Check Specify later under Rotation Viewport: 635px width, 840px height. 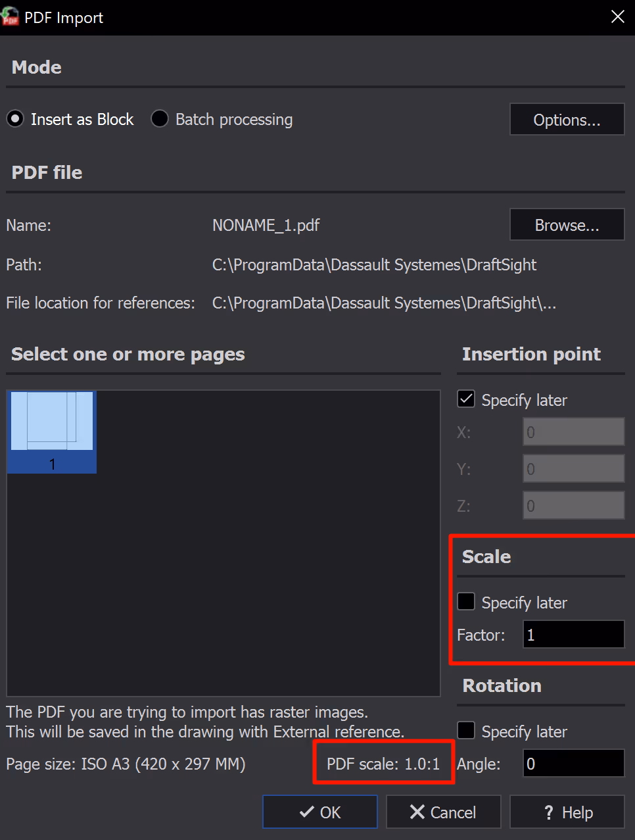(x=466, y=730)
